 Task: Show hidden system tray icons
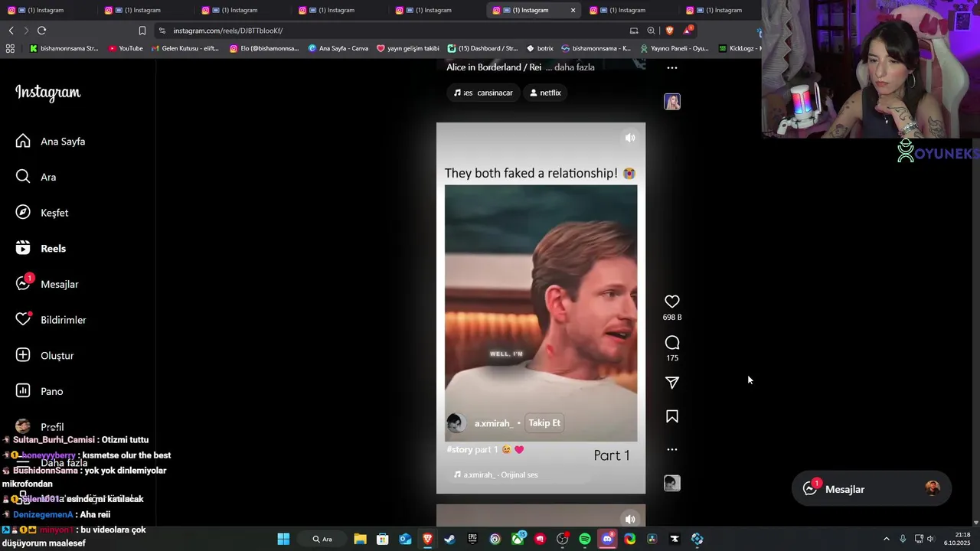[x=887, y=539]
